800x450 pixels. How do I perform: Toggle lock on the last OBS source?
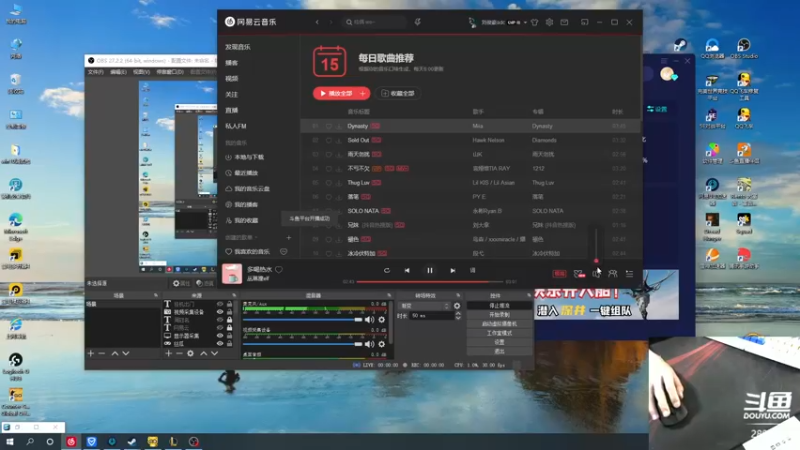(x=229, y=343)
